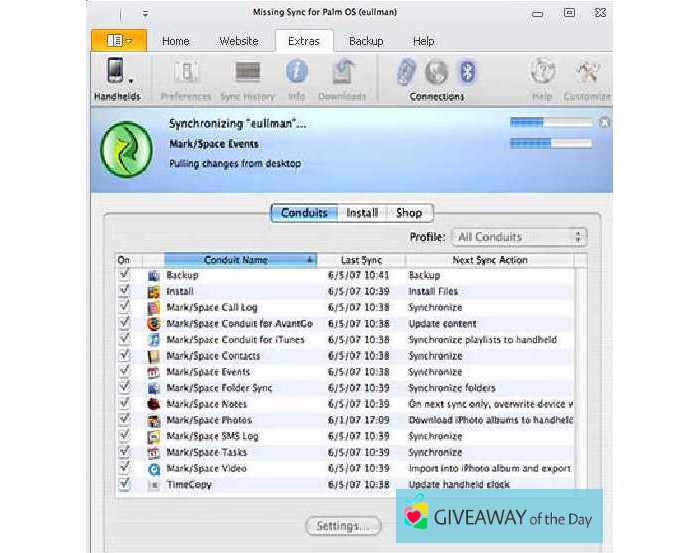This screenshot has width=700, height=553.
Task: Disable the Mark/Space Contacts conduit checkbox
Action: tap(124, 356)
